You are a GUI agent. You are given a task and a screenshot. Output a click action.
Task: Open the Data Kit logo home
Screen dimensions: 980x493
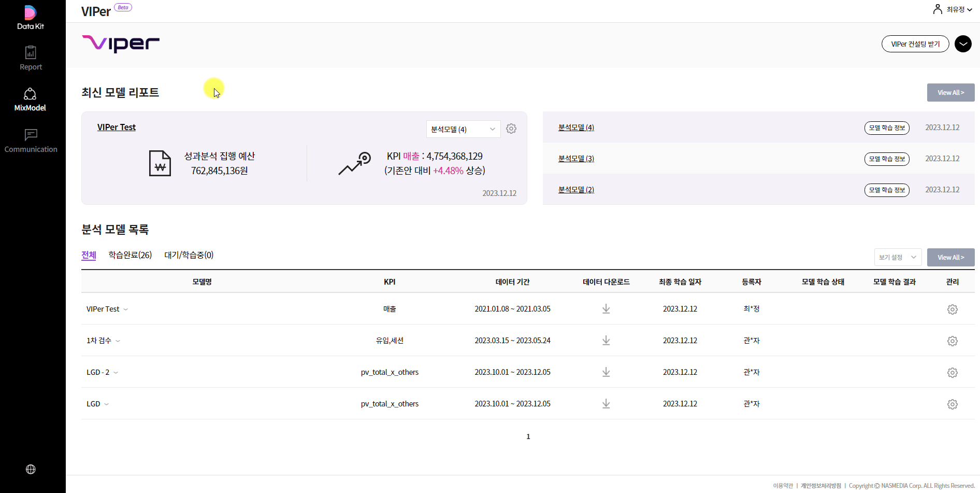click(x=31, y=18)
